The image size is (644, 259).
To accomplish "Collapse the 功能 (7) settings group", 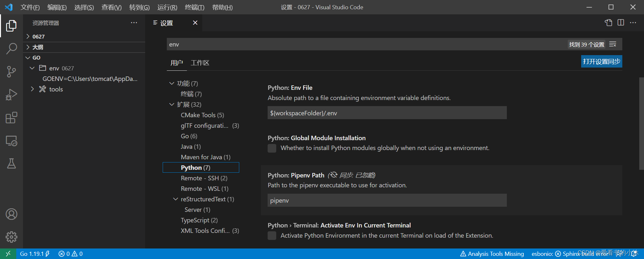I will coord(172,83).
